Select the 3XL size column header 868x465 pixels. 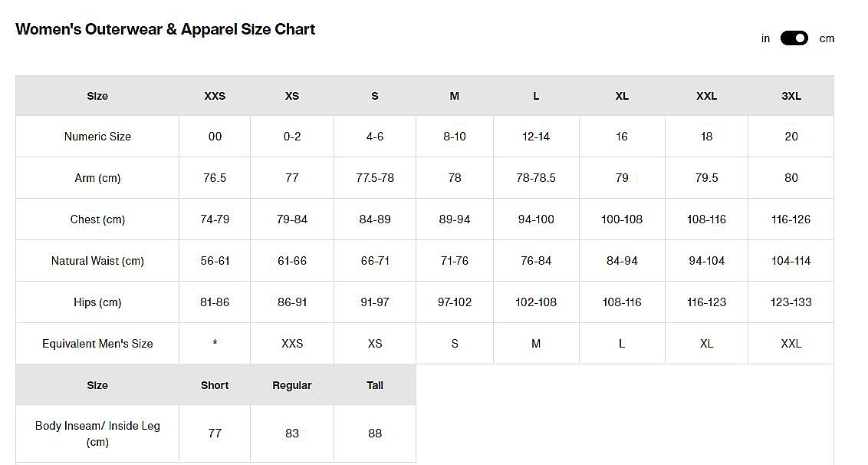(791, 96)
